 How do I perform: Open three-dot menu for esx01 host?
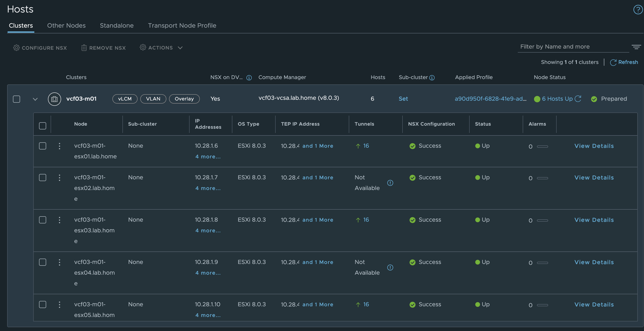(60, 146)
